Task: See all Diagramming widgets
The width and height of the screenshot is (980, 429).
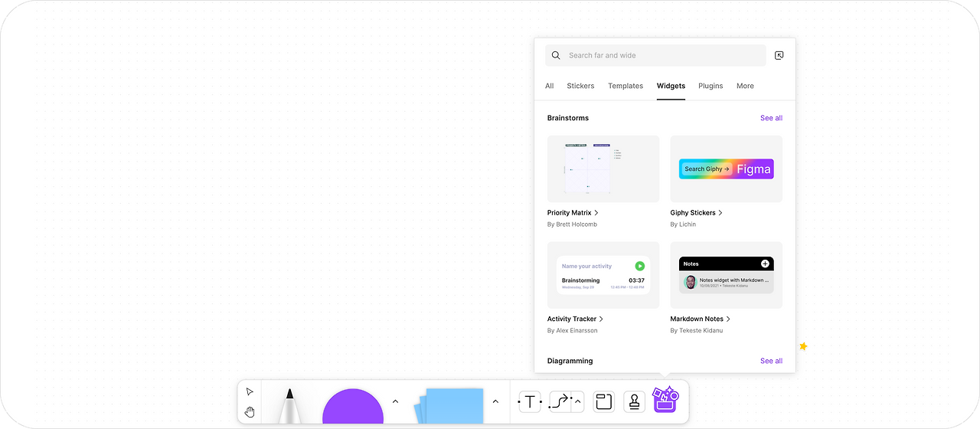Action: coord(771,361)
